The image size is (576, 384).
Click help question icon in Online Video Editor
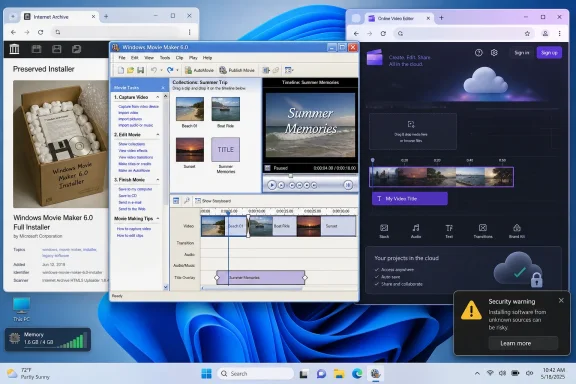pos(478,53)
